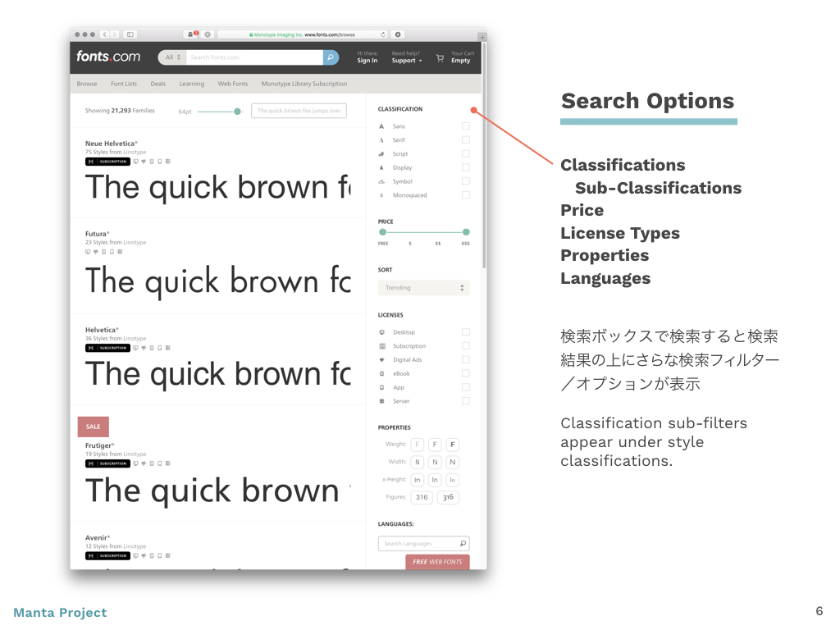This screenshot has width=840, height=630.
Task: Enable the Desktop license checkbox
Action: pos(466,332)
